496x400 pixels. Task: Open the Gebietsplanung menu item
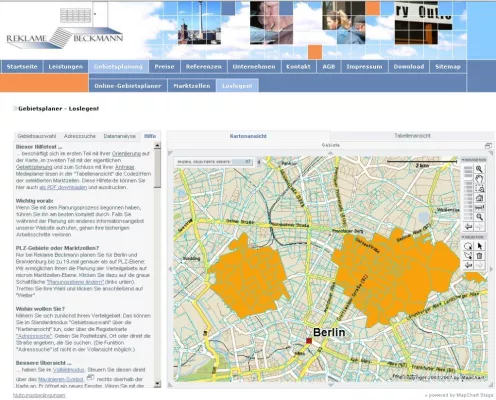(118, 67)
